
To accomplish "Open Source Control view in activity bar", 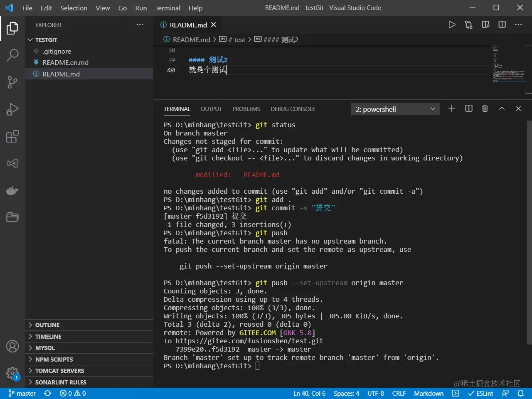I will click(12, 82).
